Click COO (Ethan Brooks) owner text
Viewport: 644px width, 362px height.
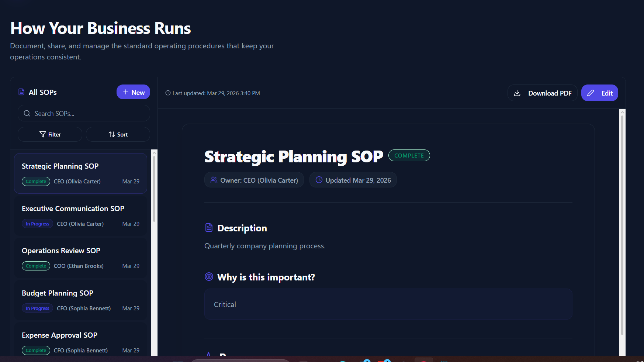(79, 266)
